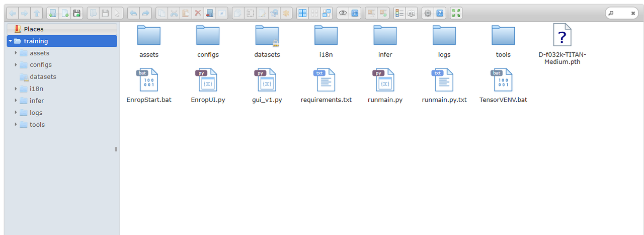Select the EnropUI.py file
The image size is (644, 235).
click(208, 86)
